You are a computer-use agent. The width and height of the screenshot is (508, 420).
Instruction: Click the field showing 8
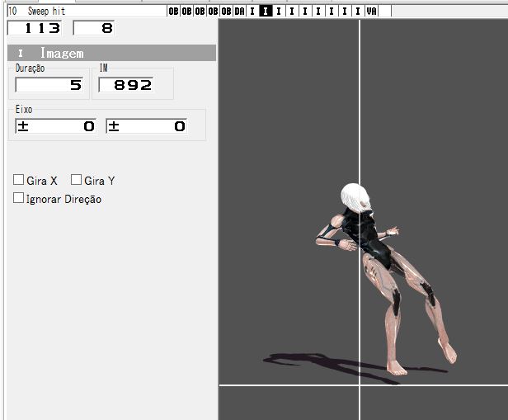94,28
